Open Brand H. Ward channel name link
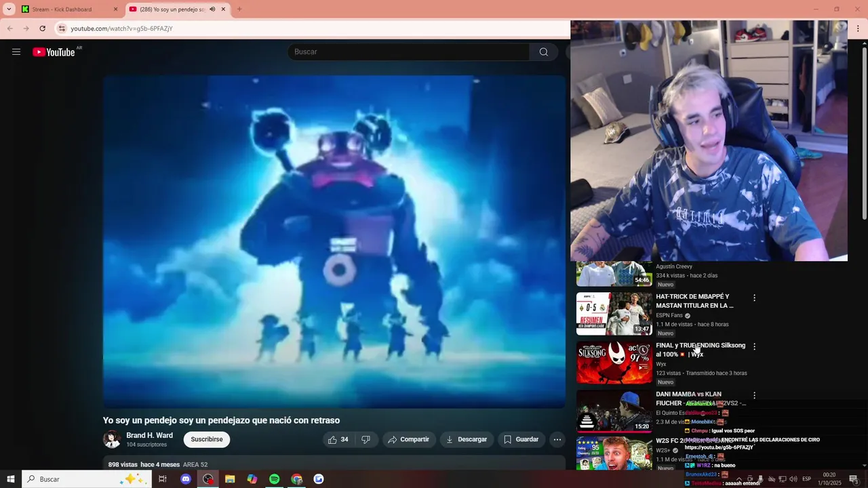 click(x=149, y=435)
